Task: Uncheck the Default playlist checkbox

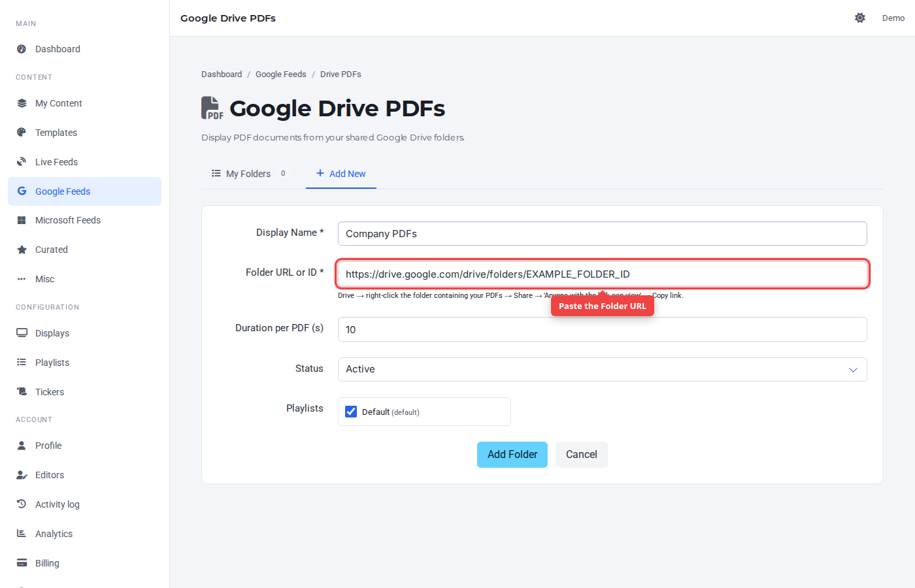Action: pyautogui.click(x=351, y=412)
